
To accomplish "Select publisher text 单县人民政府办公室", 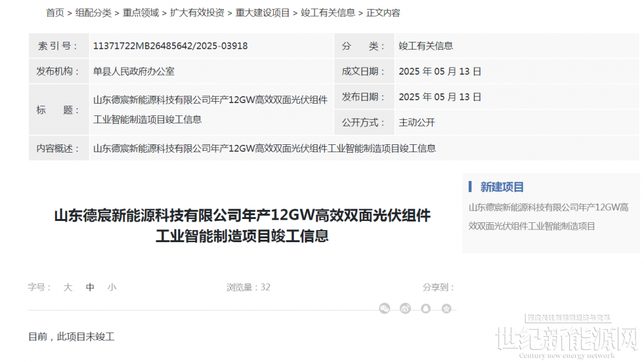I will pyautogui.click(x=134, y=71).
